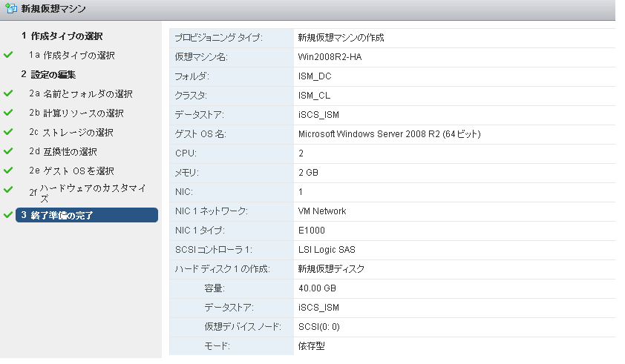Screen dimensions: 625x364
Task: Open step 1a 作成タイプの選択
Action: click(x=72, y=55)
